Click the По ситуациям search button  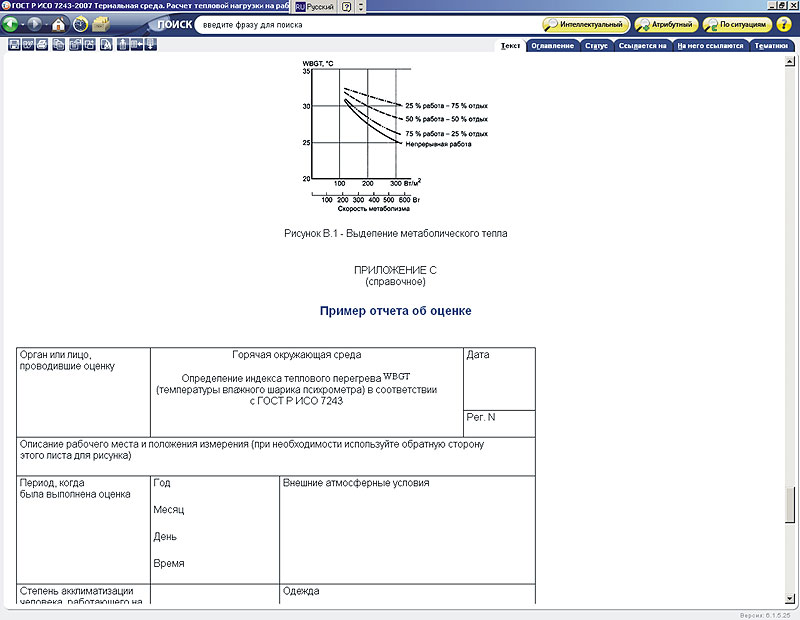click(737, 24)
